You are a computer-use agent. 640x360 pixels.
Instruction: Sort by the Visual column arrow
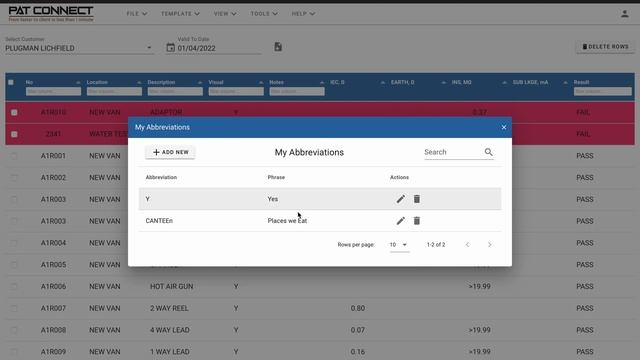261,82
